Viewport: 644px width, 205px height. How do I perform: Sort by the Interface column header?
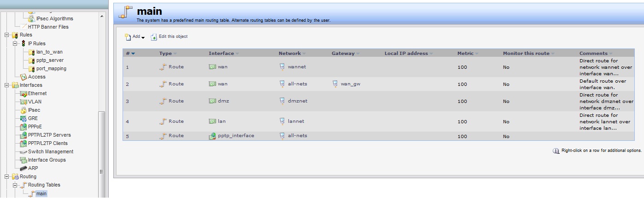click(223, 54)
